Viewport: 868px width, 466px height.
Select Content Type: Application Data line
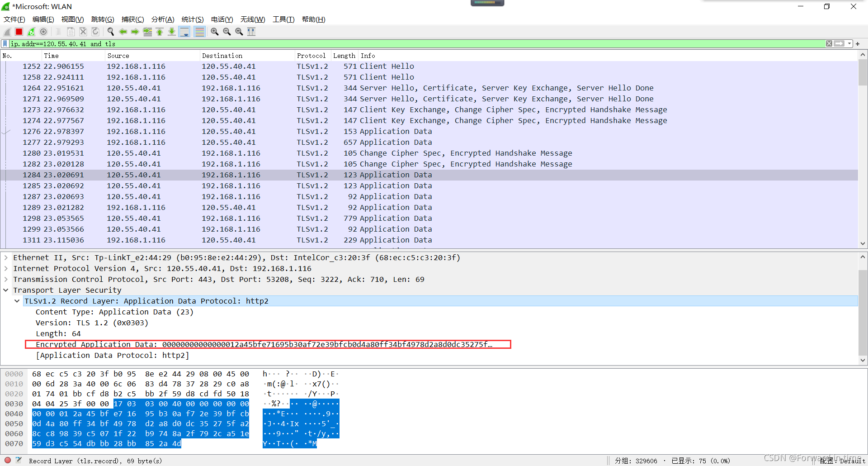(x=114, y=312)
